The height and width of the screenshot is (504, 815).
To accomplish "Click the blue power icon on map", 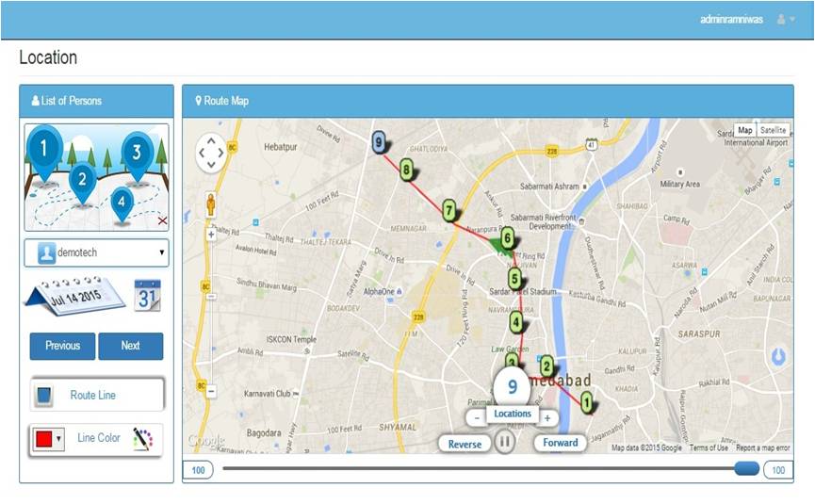I will [778, 356].
